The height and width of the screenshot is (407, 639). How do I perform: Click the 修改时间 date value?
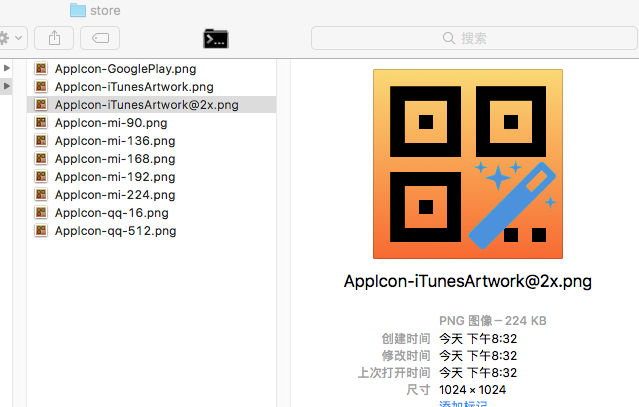[478, 356]
